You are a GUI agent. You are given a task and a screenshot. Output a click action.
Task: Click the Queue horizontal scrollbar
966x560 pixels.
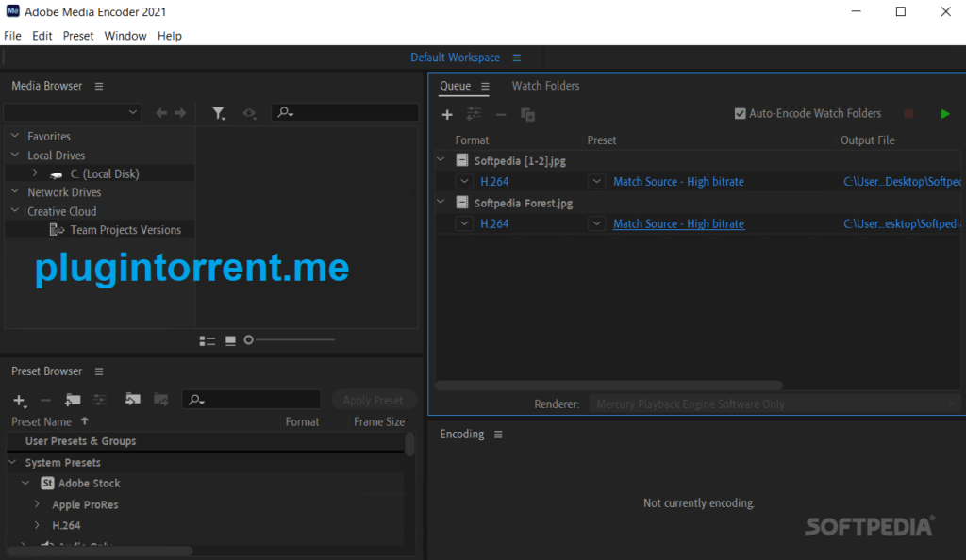(608, 386)
